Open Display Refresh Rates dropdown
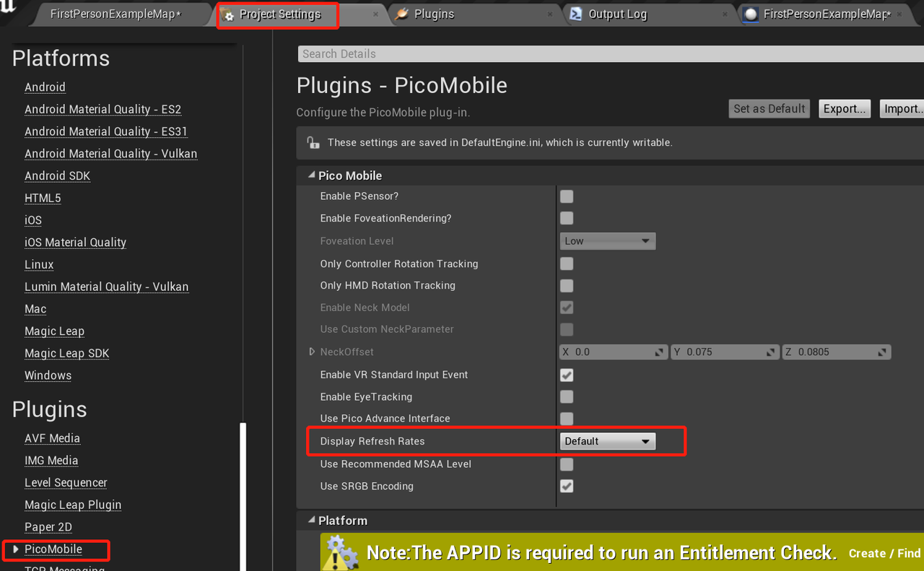924x571 pixels. (x=608, y=441)
